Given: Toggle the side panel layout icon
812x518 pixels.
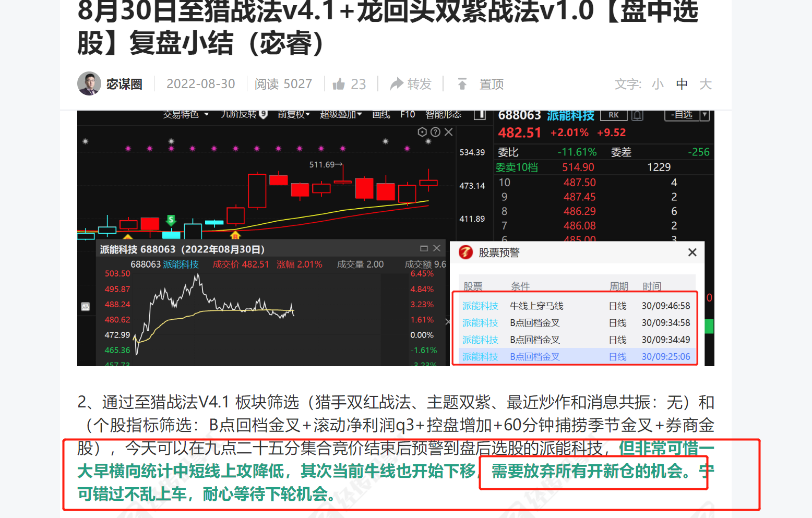Looking at the screenshot, I should [480, 114].
